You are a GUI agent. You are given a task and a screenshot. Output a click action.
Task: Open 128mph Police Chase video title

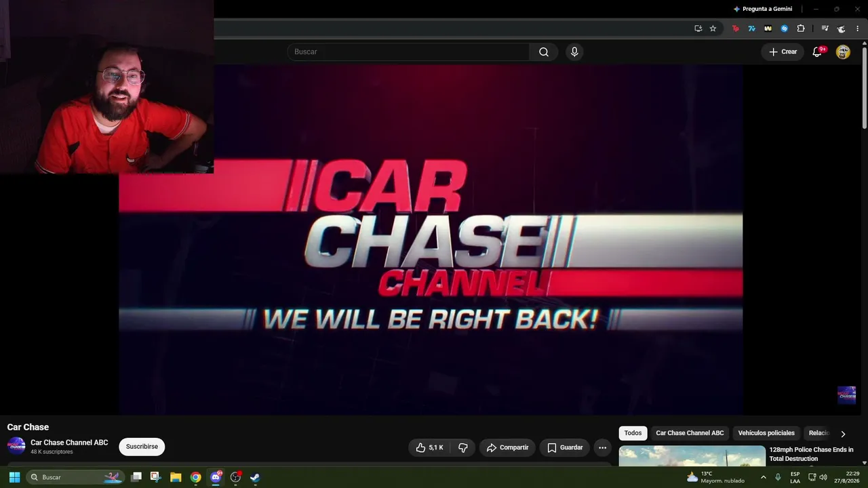click(811, 454)
